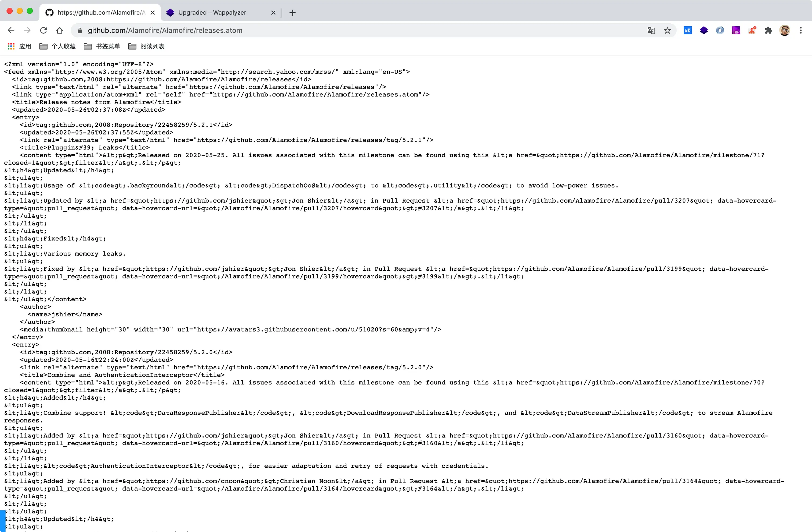Toggle the blue circular extension icon
812x532 pixels.
720,30
